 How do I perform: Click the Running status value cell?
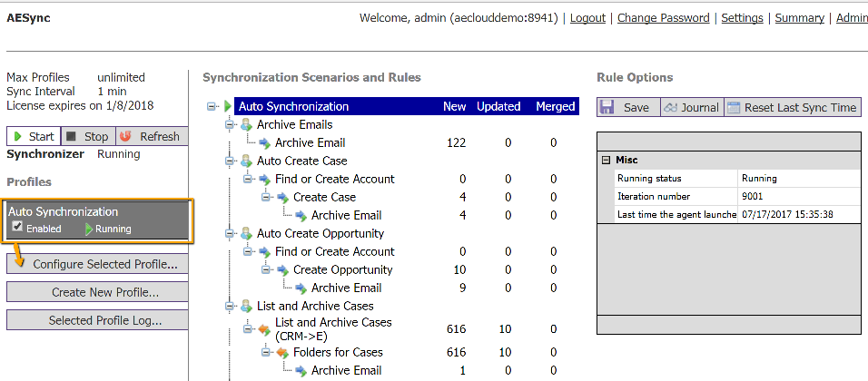pos(799,179)
